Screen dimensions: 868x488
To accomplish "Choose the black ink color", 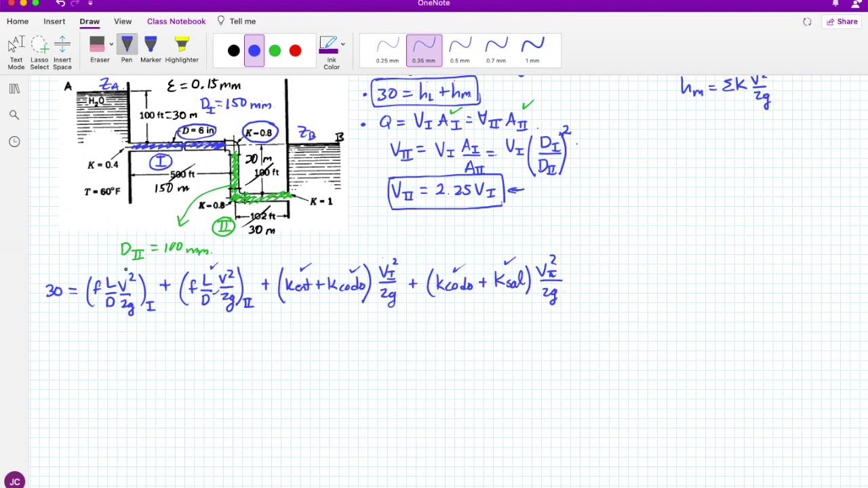I will click(x=234, y=51).
